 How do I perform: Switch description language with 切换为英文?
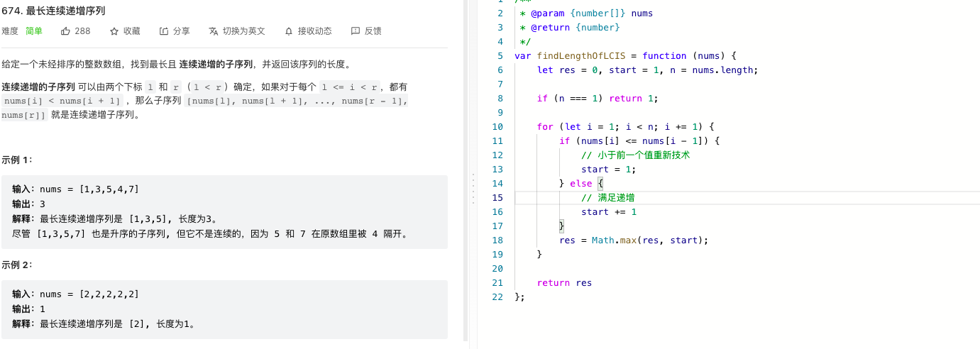[237, 31]
